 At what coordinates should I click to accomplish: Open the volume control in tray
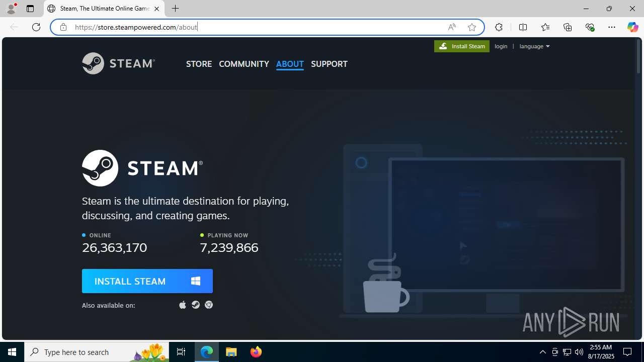click(x=579, y=352)
